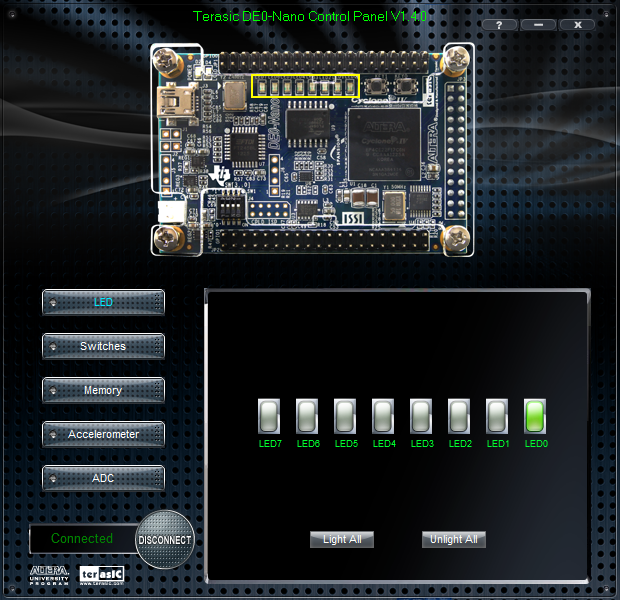Switch on LED3 in the panel
Screen dimensions: 620x600
pos(422,416)
